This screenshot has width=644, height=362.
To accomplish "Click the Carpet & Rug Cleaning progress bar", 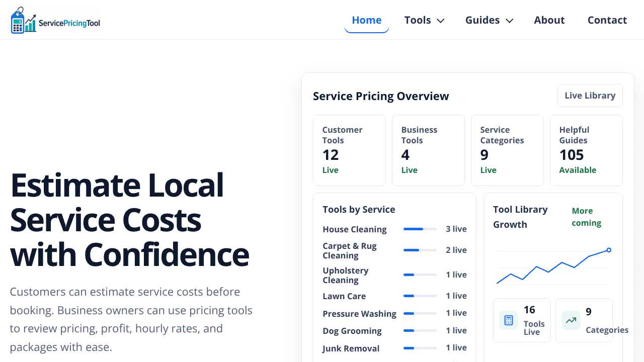I will click(x=420, y=250).
